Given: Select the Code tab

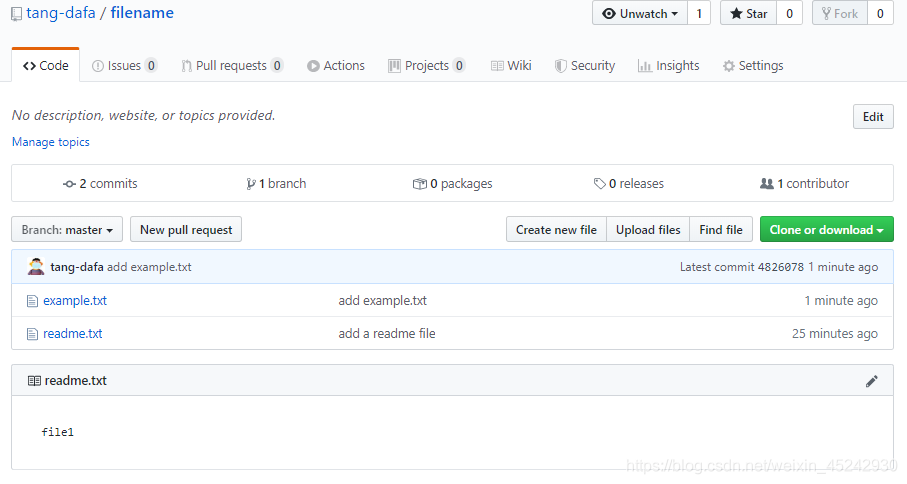Looking at the screenshot, I should point(46,65).
